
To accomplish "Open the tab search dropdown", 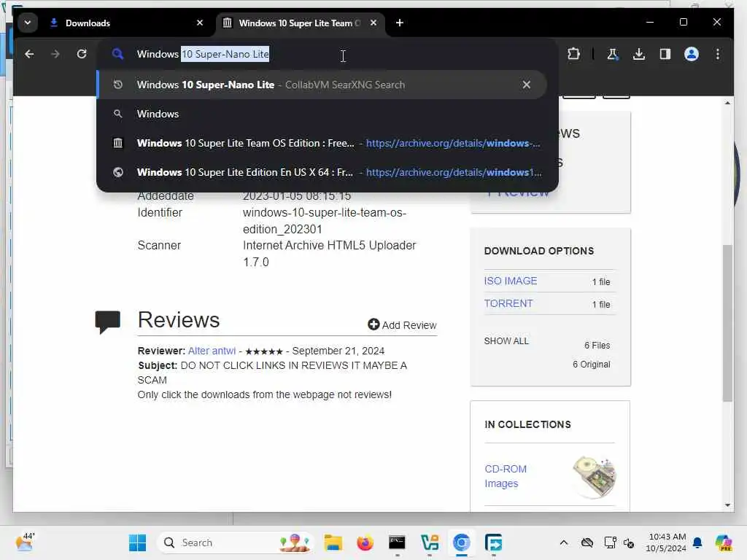I will coord(28,23).
